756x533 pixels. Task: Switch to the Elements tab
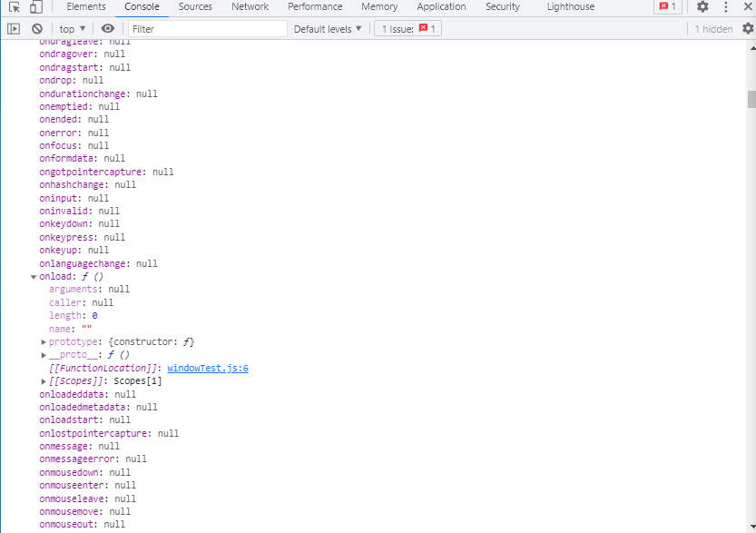(86, 6)
